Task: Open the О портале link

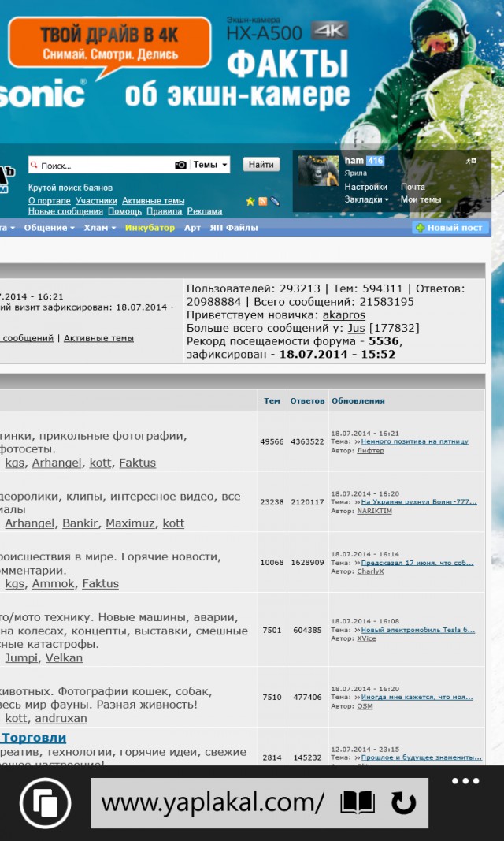Action: pyautogui.click(x=50, y=201)
